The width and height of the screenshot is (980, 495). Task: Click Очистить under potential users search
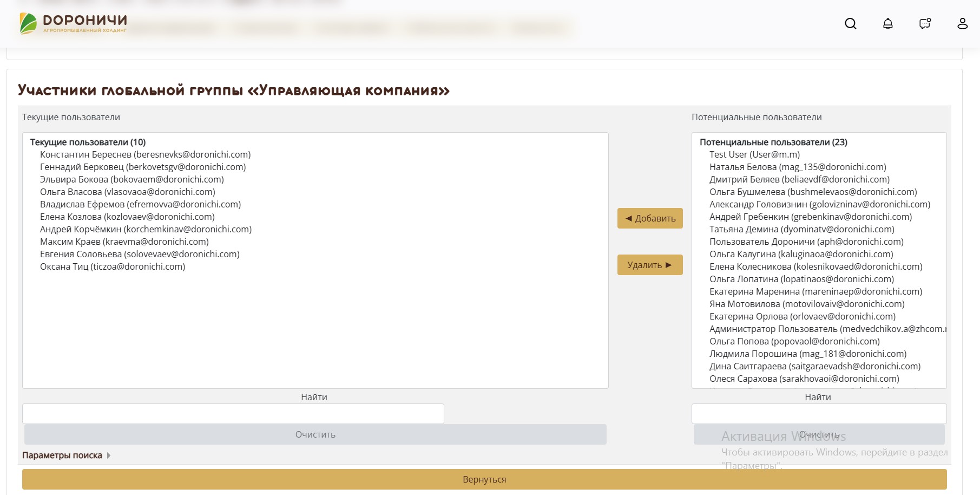pyautogui.click(x=819, y=434)
